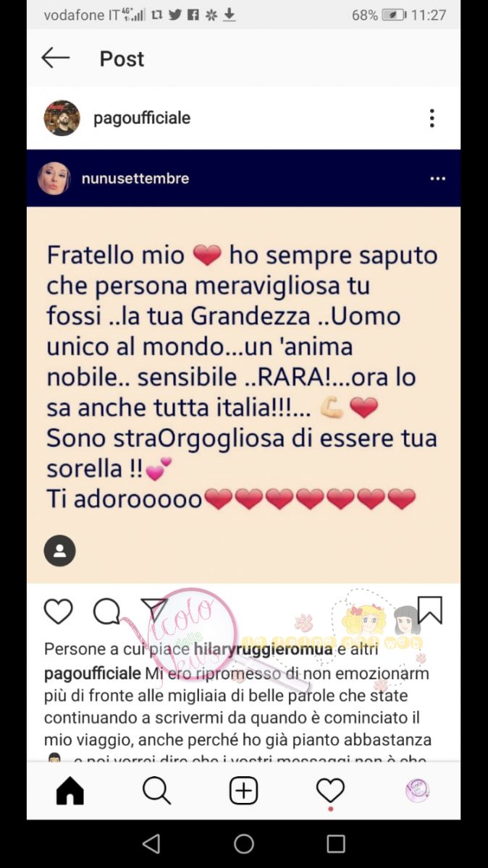The image size is (488, 868).
Task: Tap nunusettembre's profile avatar
Action: [x=54, y=178]
